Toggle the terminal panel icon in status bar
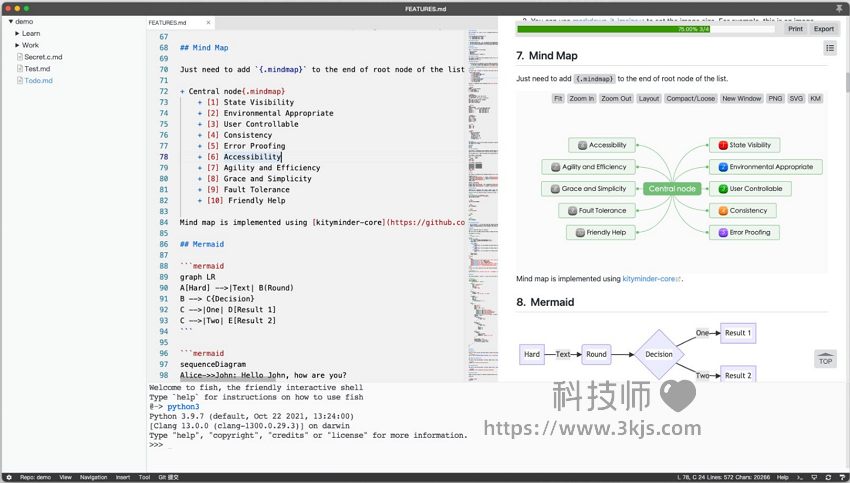The height and width of the screenshot is (483, 850). tap(800, 478)
